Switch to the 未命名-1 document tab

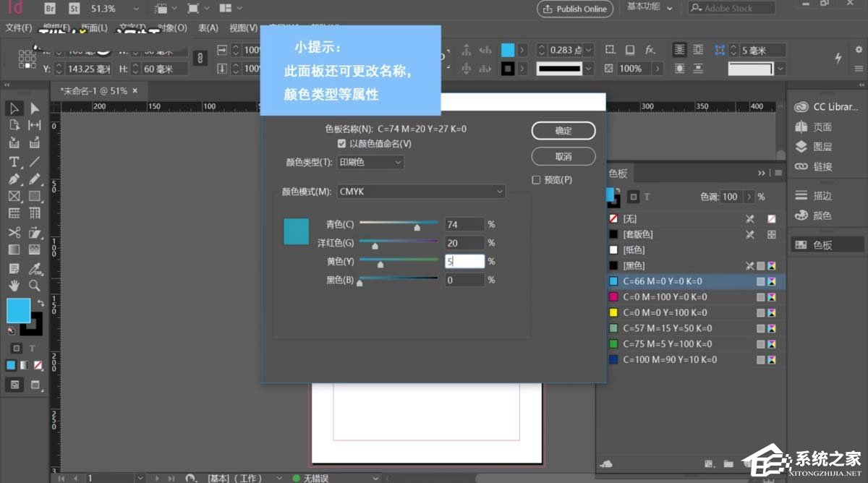pyautogui.click(x=98, y=91)
